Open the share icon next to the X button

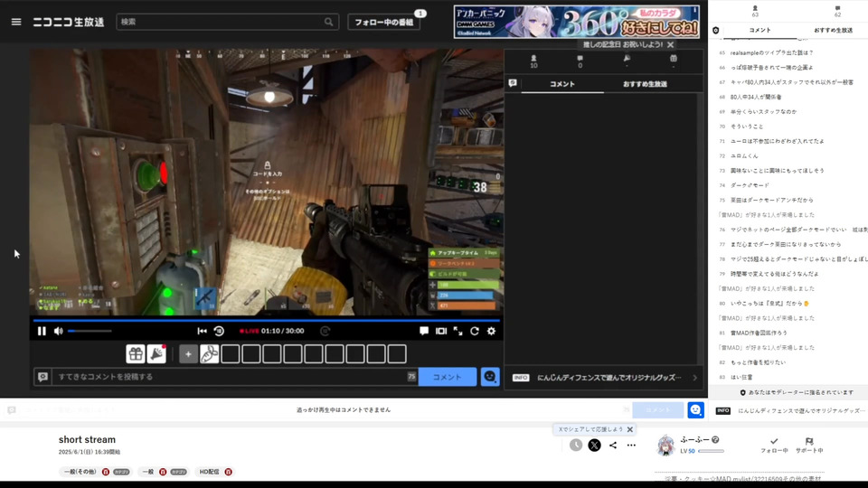pos(613,445)
